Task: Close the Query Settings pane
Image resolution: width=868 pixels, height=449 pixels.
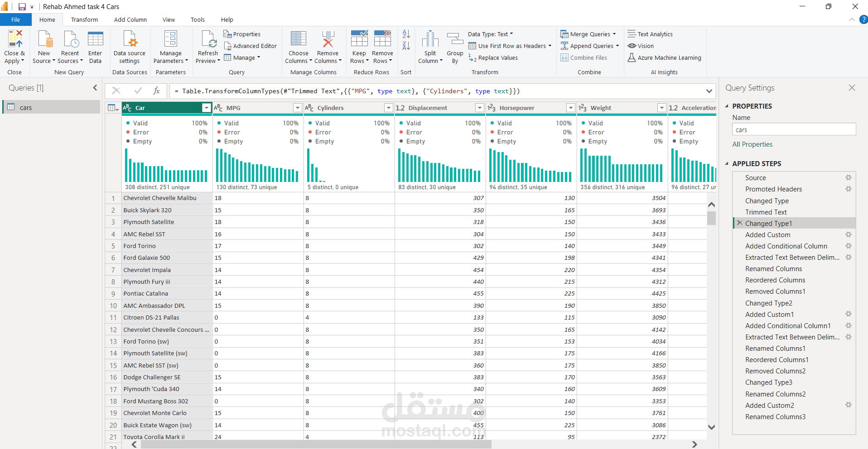Action: tap(852, 88)
